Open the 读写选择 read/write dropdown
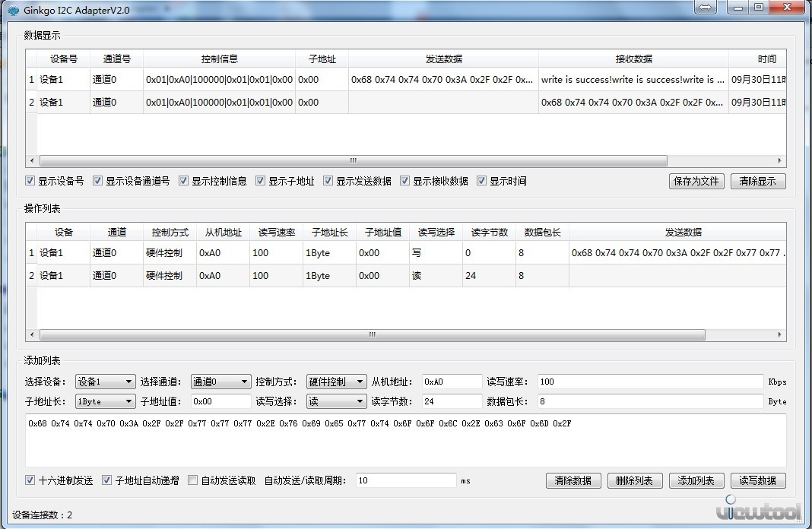 361,401
